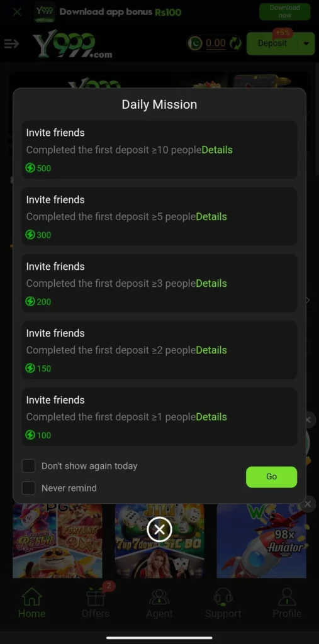Screen dimensions: 319x644
Task: Select the Home tab
Action: coord(31,602)
